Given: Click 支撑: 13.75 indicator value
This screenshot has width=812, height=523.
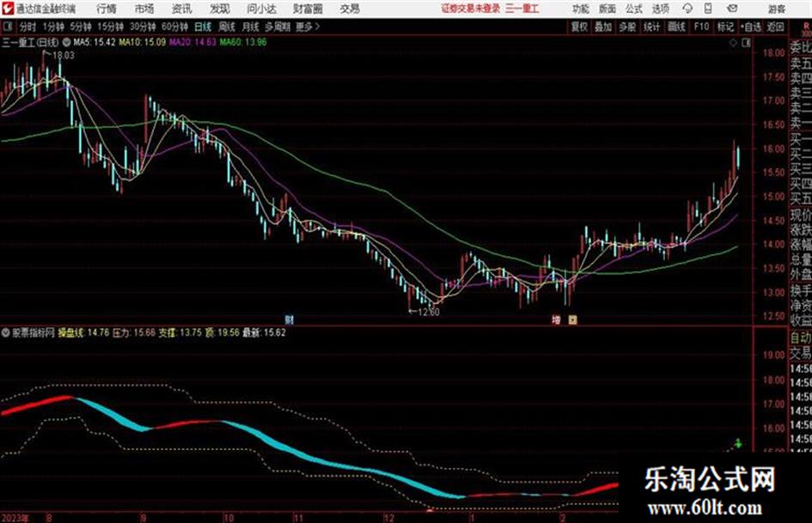Looking at the screenshot, I should point(180,332).
